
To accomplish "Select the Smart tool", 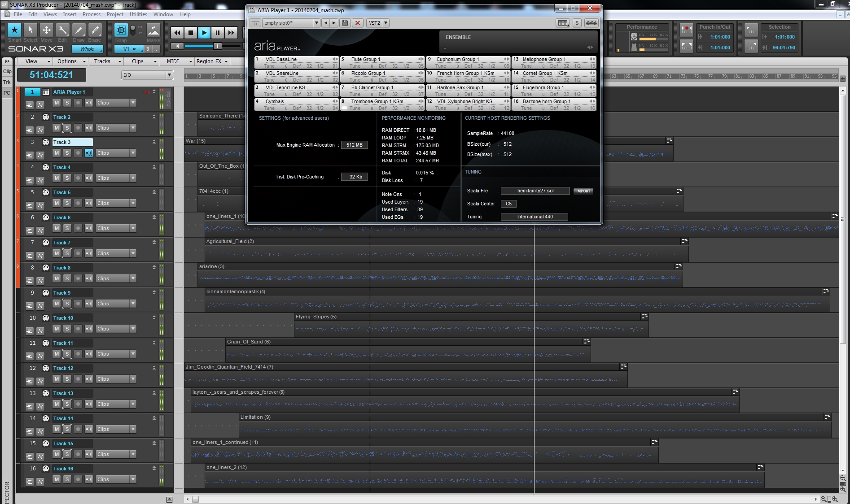I will pos(14,30).
